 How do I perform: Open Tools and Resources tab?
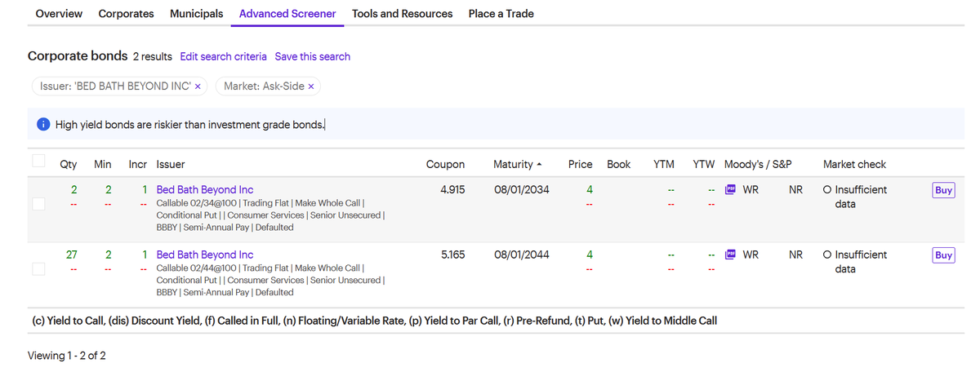pyautogui.click(x=402, y=14)
